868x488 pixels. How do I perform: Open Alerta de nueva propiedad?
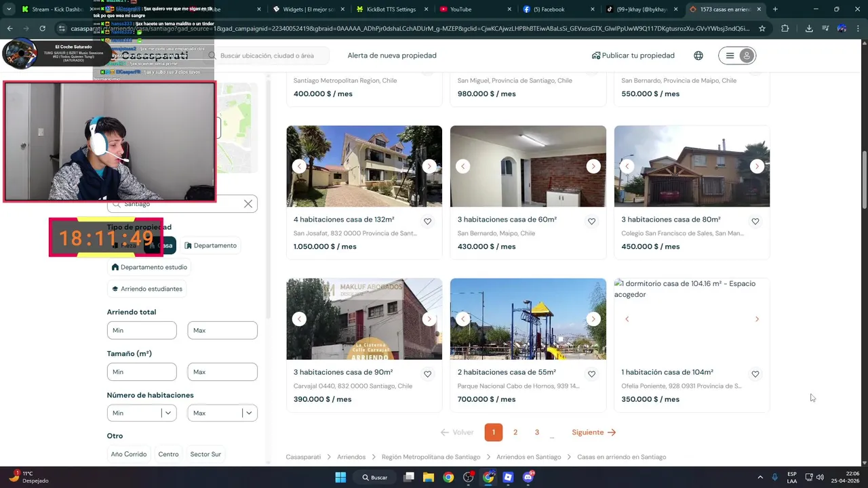392,56
